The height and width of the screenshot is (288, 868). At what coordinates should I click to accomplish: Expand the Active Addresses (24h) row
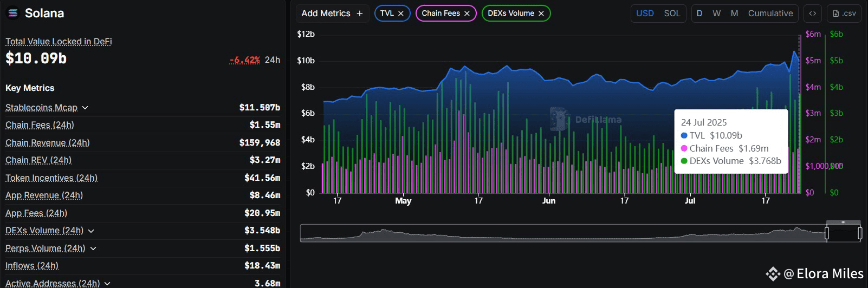107,283
